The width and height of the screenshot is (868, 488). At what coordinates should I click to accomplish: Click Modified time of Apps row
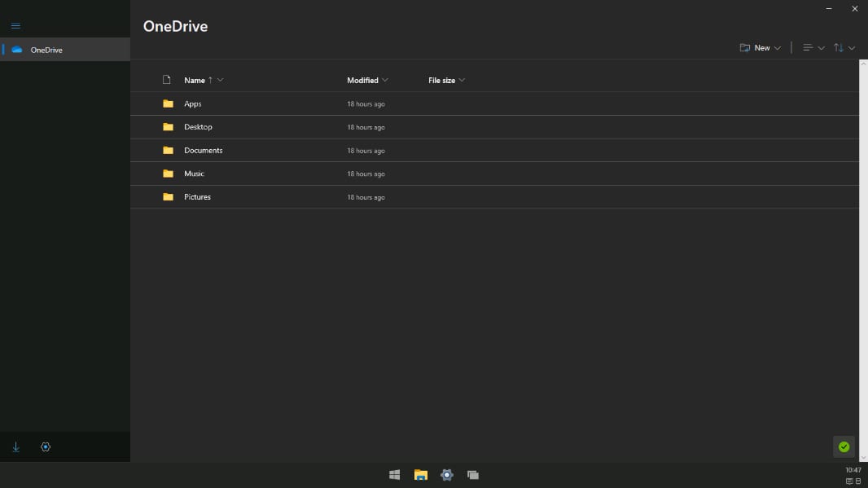366,104
